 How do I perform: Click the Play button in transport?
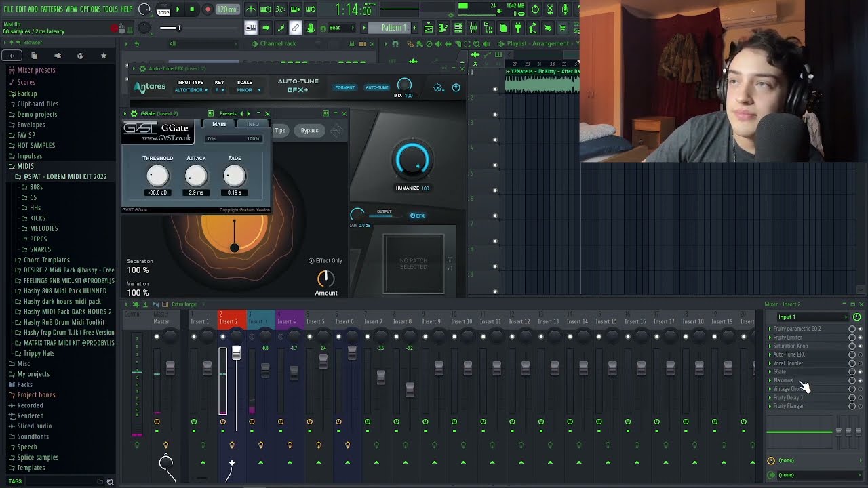pos(178,9)
